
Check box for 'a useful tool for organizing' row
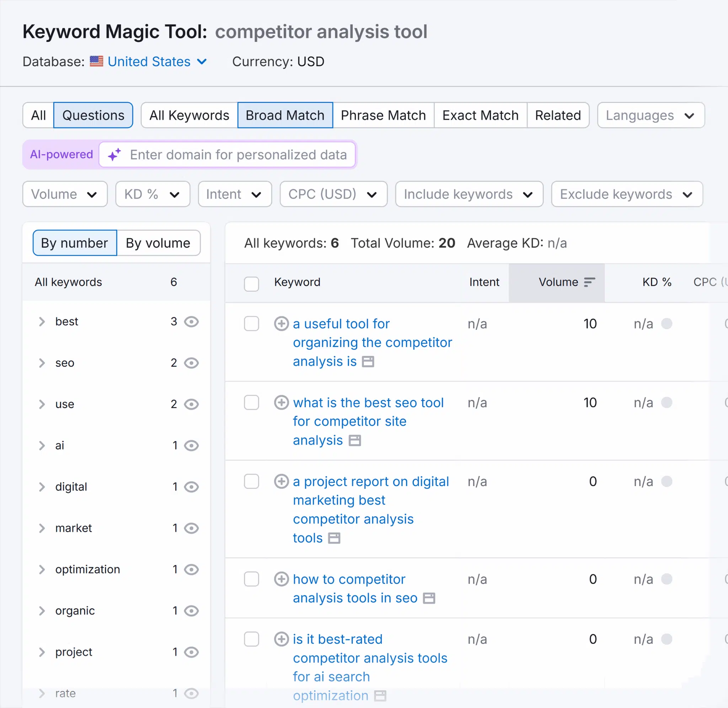pyautogui.click(x=251, y=323)
